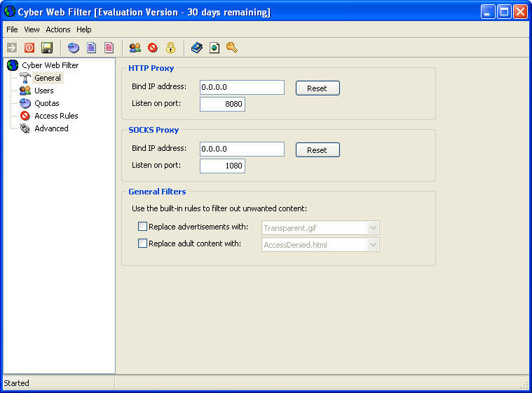Click the Started status bar text
The width and height of the screenshot is (532, 393).
[x=16, y=383]
